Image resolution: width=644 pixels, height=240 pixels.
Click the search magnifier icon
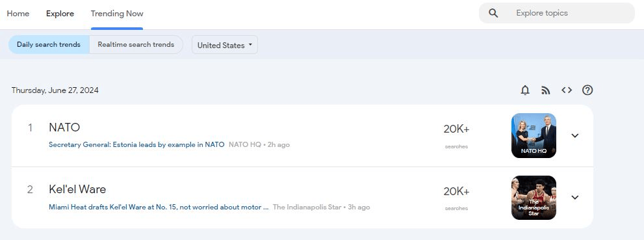493,13
